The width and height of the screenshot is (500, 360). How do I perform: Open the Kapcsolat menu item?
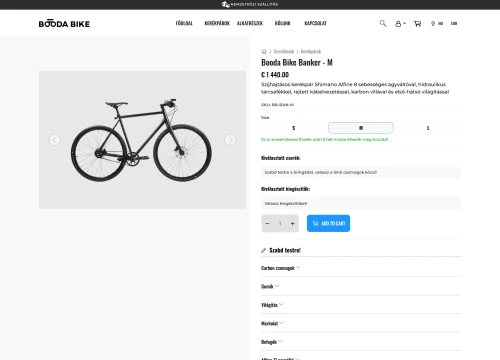[315, 23]
